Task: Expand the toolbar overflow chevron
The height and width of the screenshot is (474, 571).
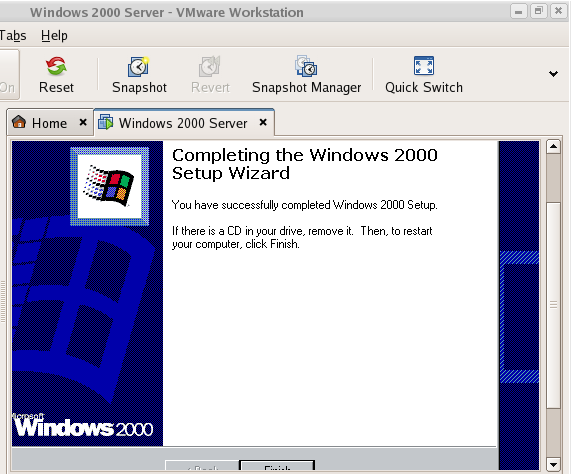Action: 553,74
